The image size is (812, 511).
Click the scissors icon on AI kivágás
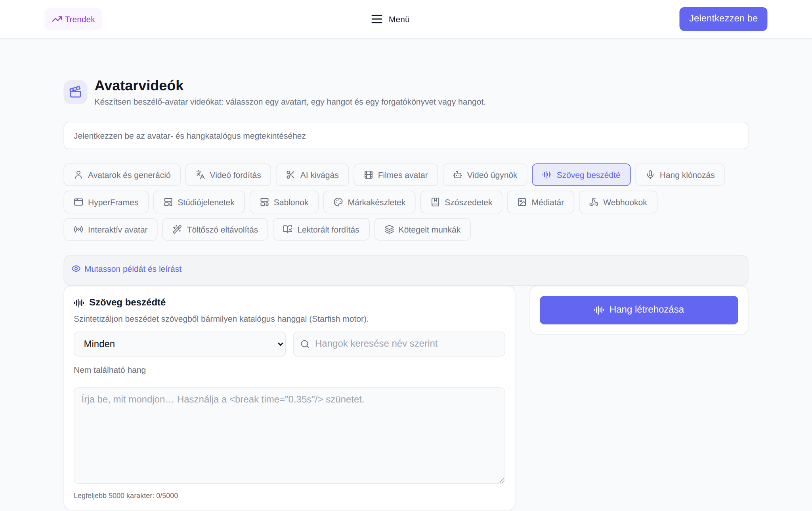point(290,175)
